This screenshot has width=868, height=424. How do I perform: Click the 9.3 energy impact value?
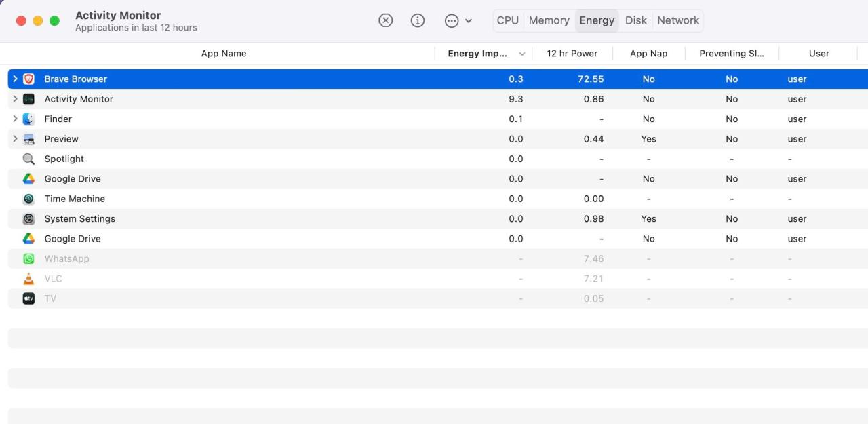516,99
